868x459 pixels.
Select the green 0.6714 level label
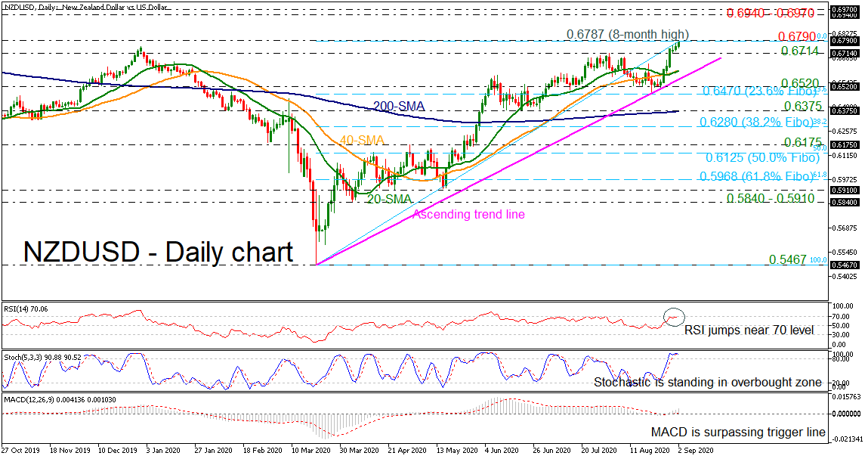click(799, 51)
